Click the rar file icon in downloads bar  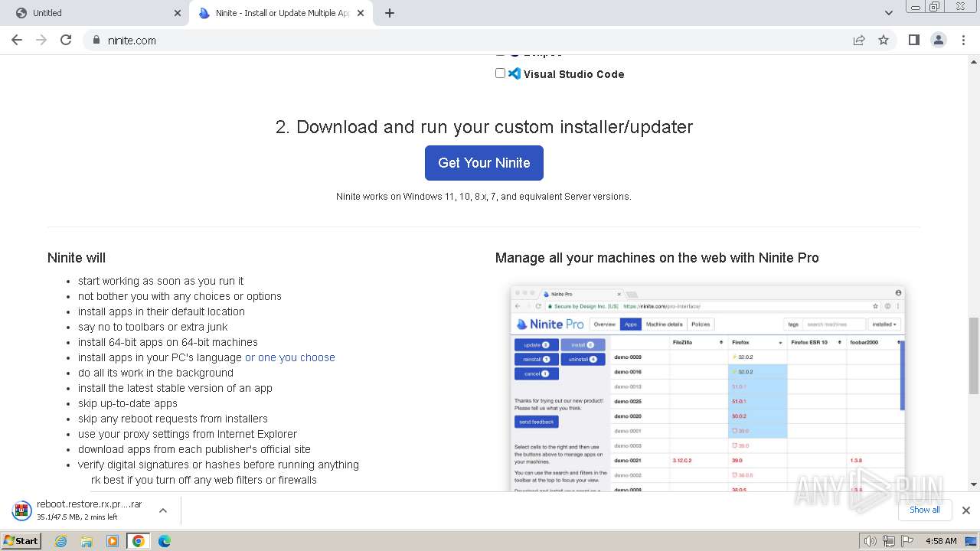(22, 510)
